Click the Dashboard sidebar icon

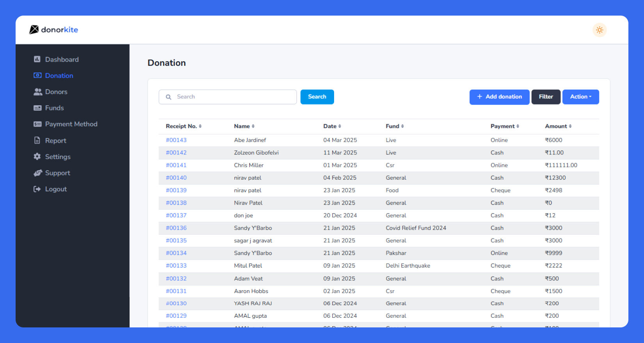37,59
